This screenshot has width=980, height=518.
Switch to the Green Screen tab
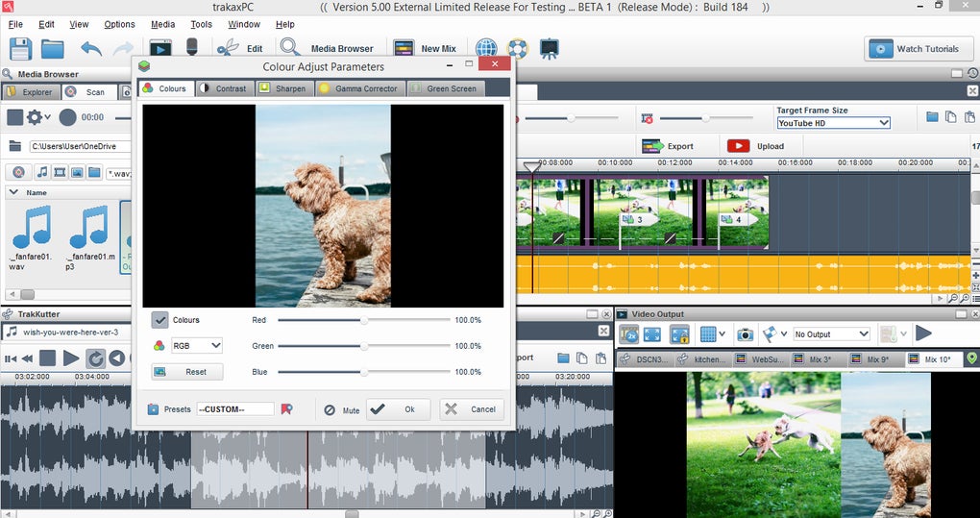click(446, 88)
